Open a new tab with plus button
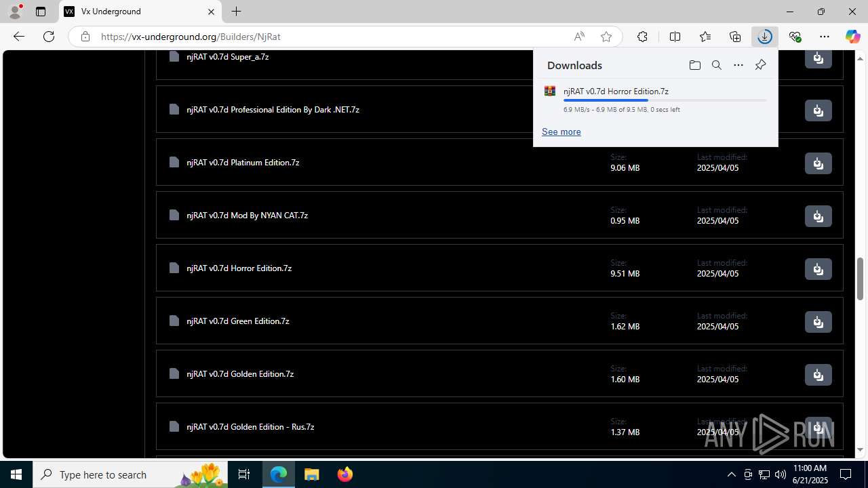This screenshot has height=488, width=868. (236, 12)
